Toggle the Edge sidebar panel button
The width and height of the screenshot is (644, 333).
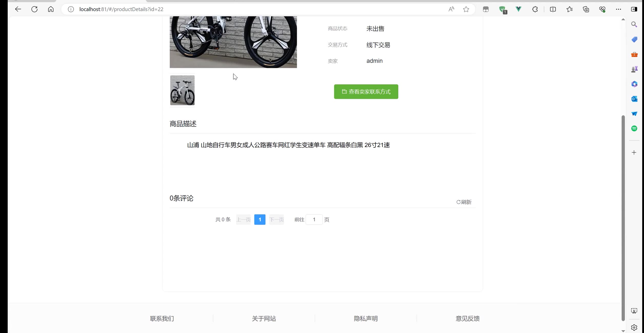[634, 9]
